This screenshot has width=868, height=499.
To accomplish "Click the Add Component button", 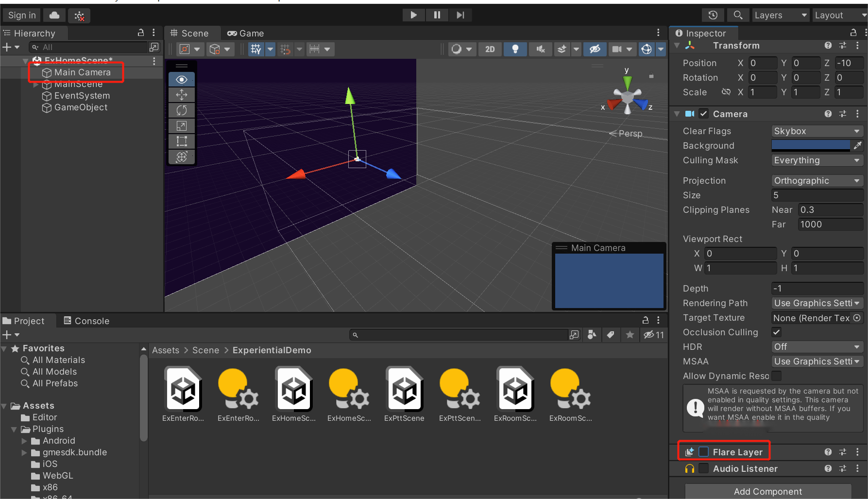I will click(767, 491).
